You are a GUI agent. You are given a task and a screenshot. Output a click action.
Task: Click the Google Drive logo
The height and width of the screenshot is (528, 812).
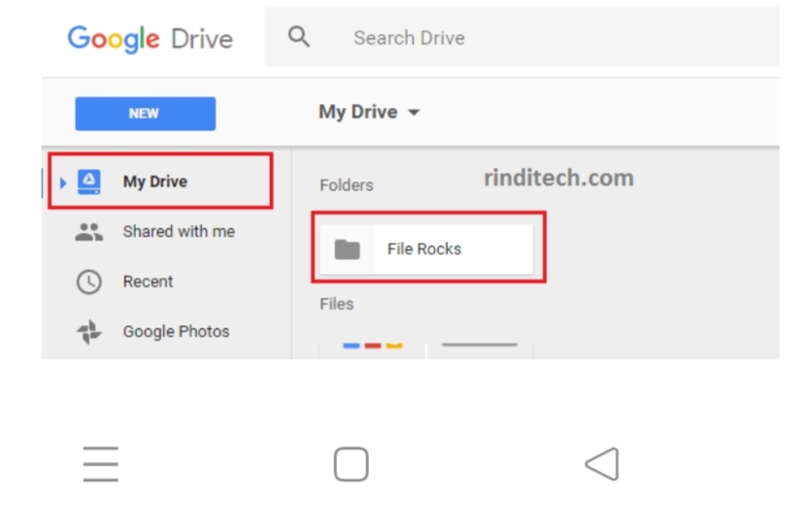click(x=151, y=39)
